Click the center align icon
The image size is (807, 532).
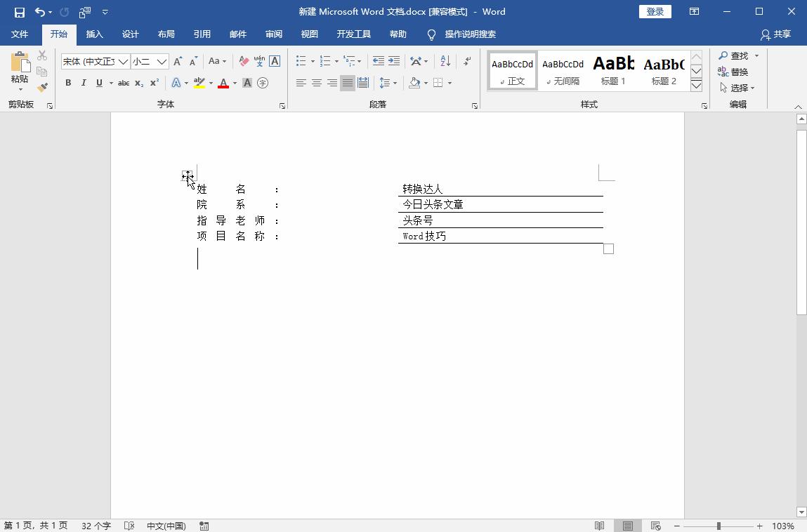(317, 83)
